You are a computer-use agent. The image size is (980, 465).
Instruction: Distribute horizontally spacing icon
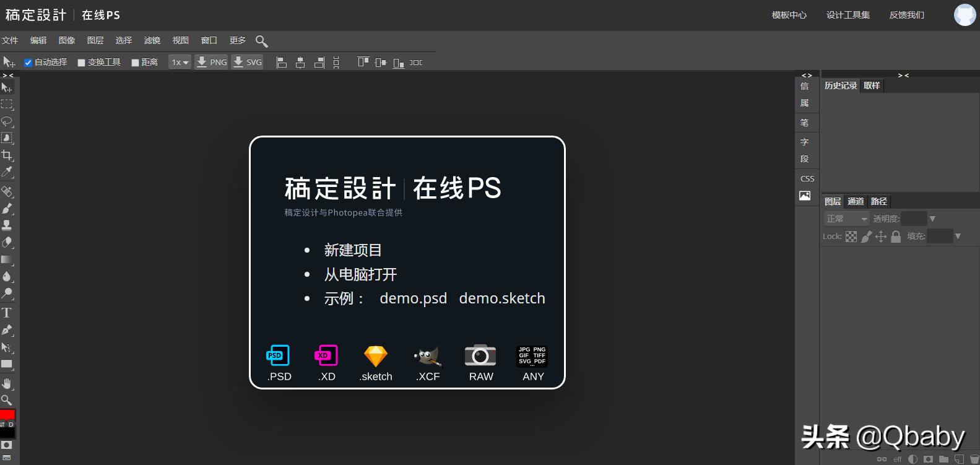coord(416,63)
